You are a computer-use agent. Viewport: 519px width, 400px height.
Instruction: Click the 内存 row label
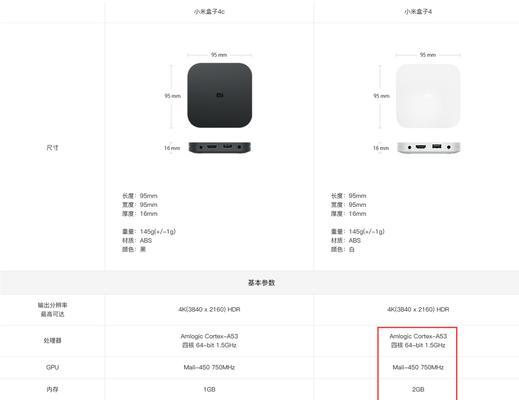tap(52, 389)
